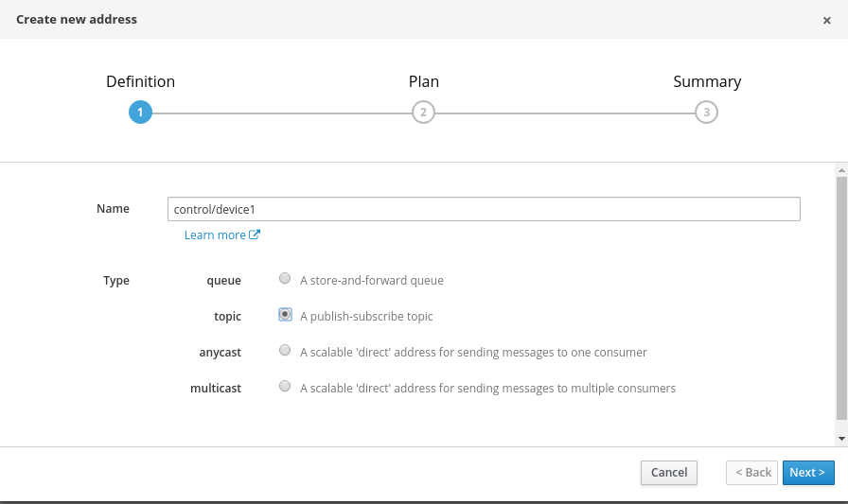
Task: Select the queue address type
Action: 285,279
